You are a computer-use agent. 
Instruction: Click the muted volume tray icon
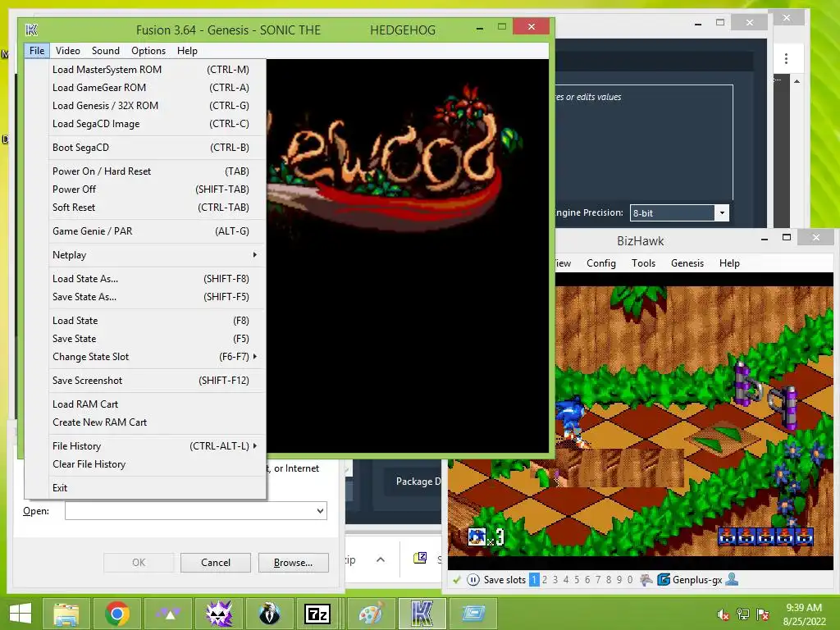click(724, 614)
